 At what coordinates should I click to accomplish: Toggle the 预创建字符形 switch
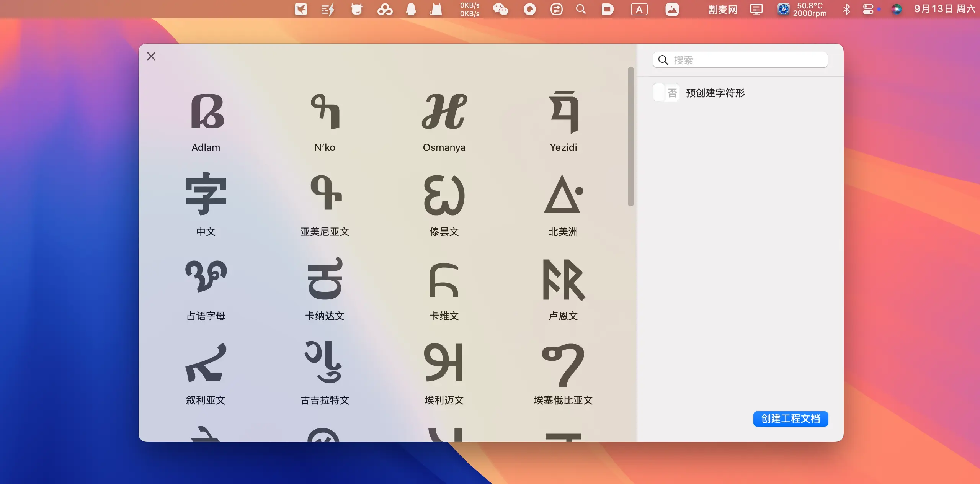tap(666, 93)
